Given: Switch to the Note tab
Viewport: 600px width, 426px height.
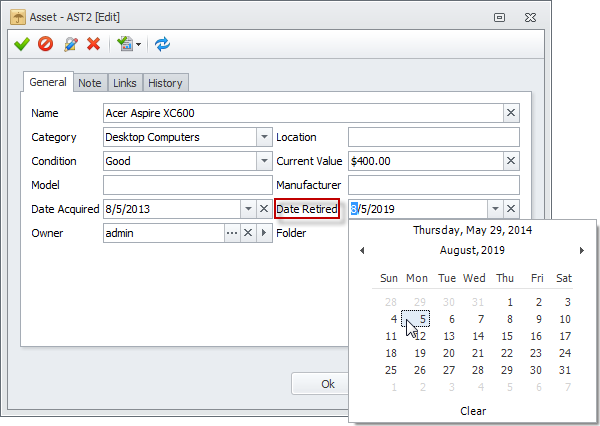Looking at the screenshot, I should tap(90, 83).
